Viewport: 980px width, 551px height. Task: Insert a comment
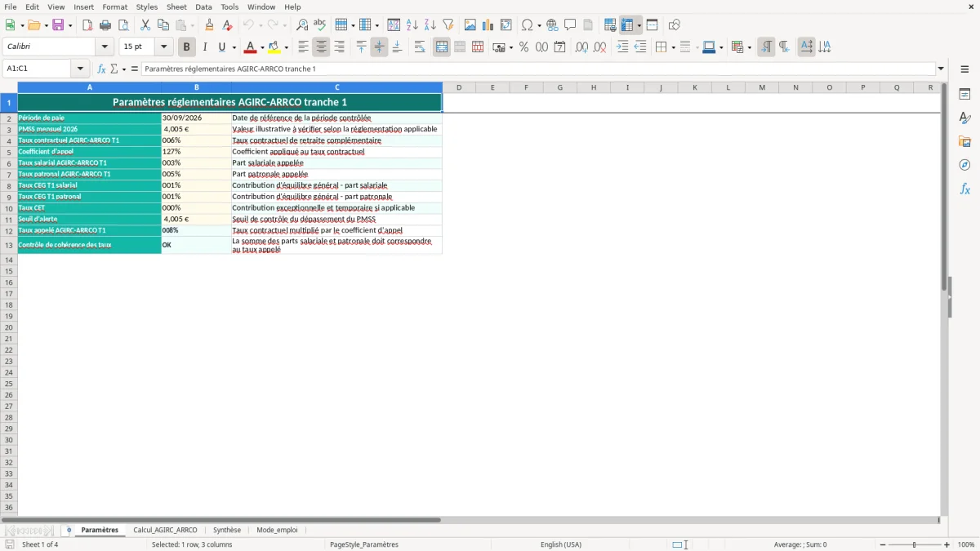point(571,25)
